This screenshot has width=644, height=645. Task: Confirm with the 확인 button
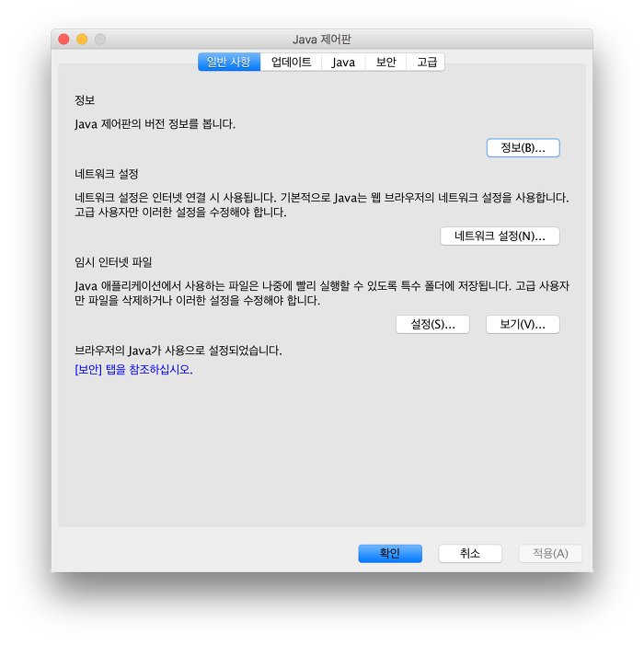coord(390,553)
